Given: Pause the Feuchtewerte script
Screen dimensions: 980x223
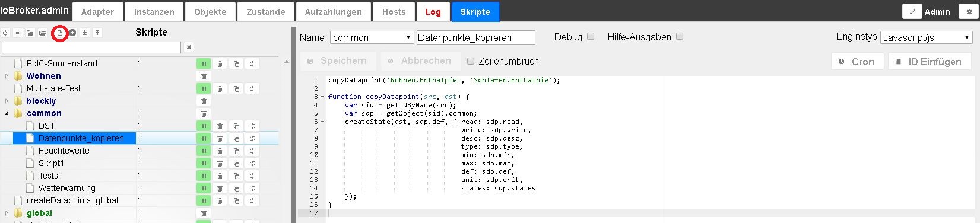Looking at the screenshot, I should click(204, 151).
